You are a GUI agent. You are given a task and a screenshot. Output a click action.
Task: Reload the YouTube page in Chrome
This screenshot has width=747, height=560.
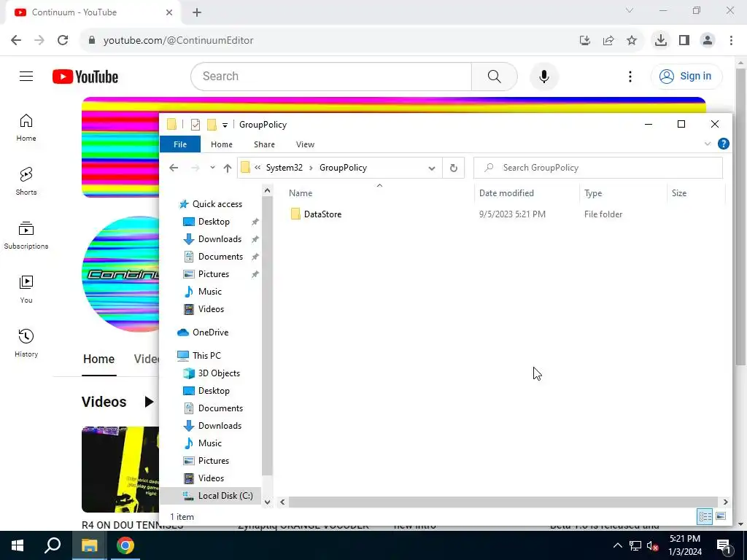tap(63, 41)
